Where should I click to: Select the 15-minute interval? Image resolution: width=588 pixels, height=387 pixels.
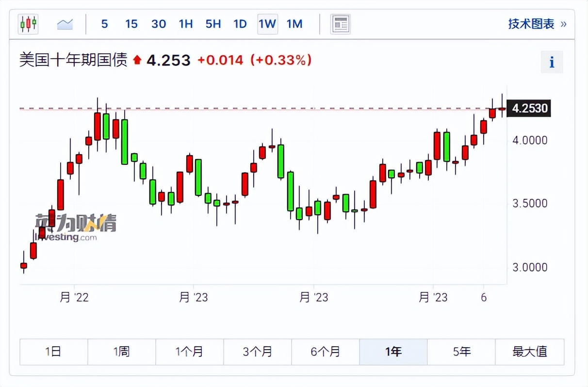pyautogui.click(x=131, y=23)
